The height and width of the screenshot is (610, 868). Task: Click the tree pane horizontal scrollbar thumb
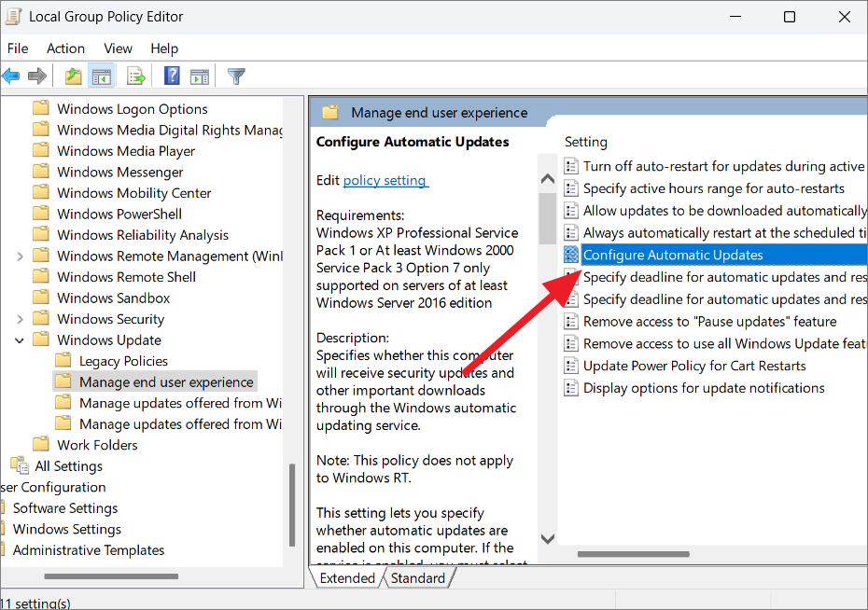coord(111,576)
